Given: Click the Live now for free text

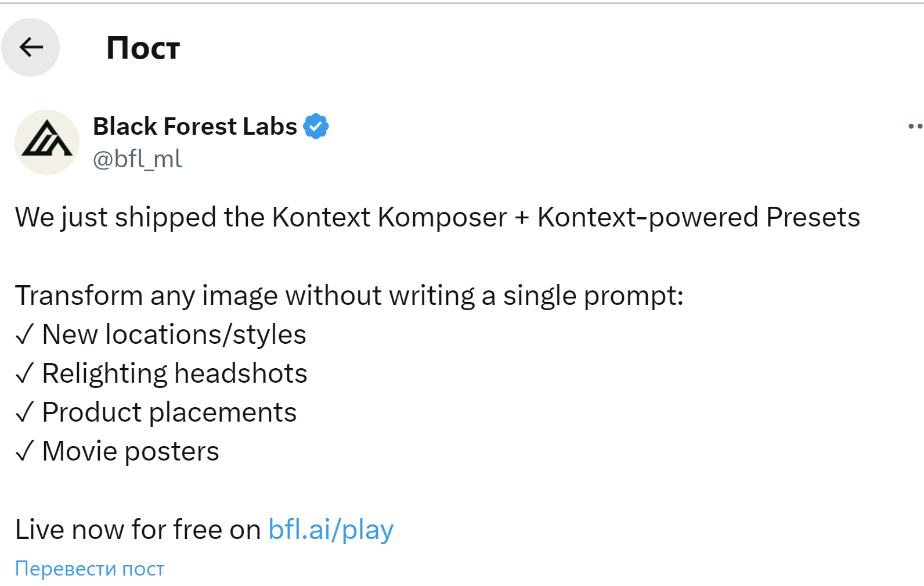Looking at the screenshot, I should (138, 529).
